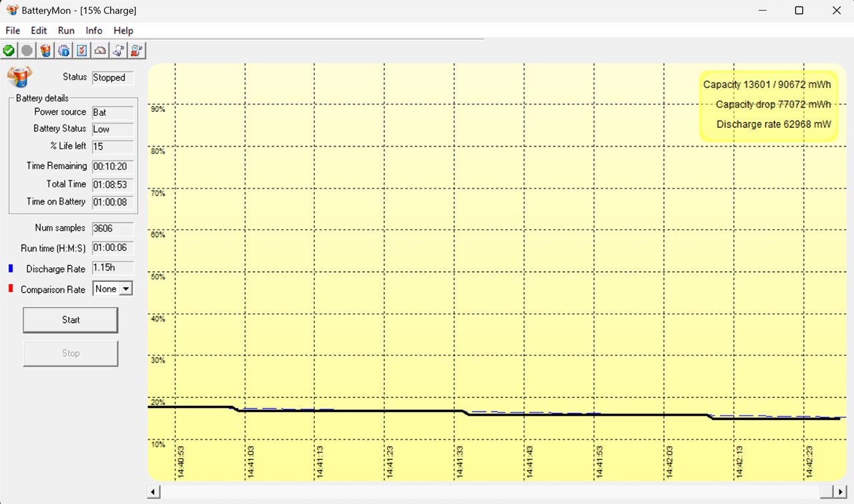Click the paper scroll log icon
The height and width of the screenshot is (504, 854).
(119, 51)
